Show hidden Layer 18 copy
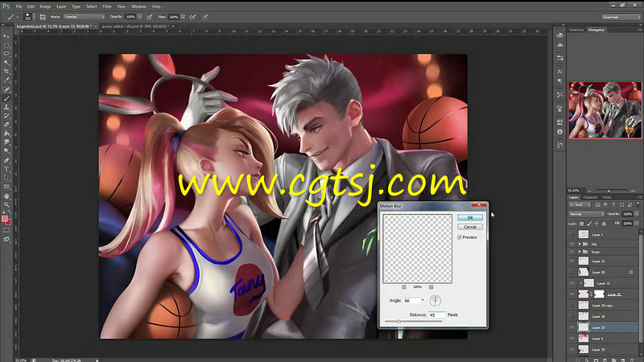The height and width of the screenshot is (362, 644). (572, 306)
